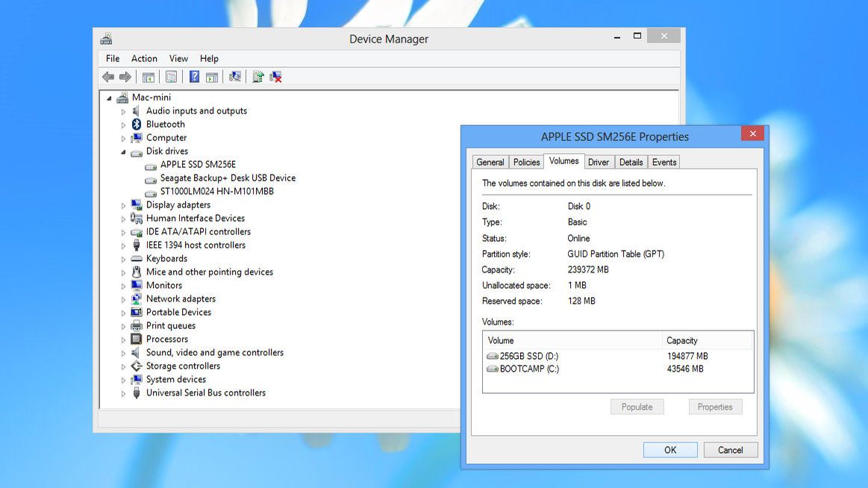Open the Action menu
This screenshot has width=868, height=488.
(144, 58)
